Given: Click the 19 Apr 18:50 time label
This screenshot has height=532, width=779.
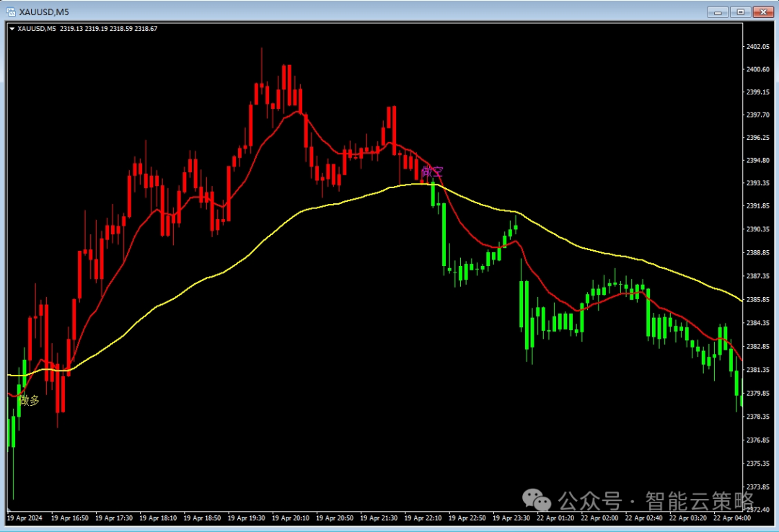Looking at the screenshot, I should click(202, 518).
